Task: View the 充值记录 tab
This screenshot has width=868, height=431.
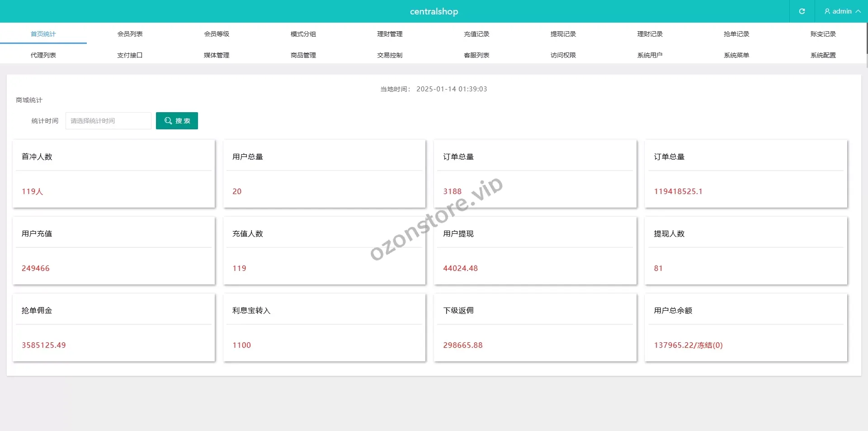Action: click(x=476, y=34)
